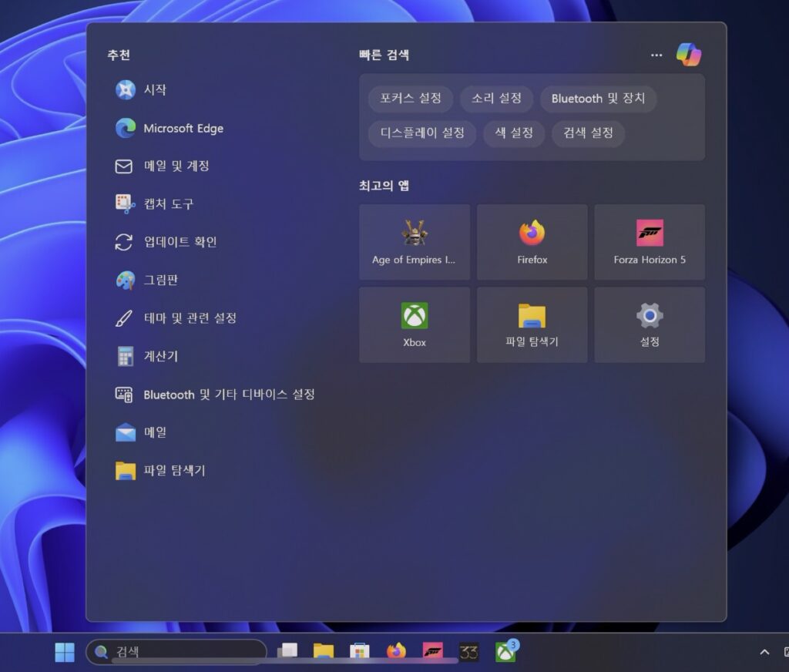Image resolution: width=789 pixels, height=672 pixels.
Task: Expand system tray hidden icons chevron
Action: pyautogui.click(x=764, y=653)
